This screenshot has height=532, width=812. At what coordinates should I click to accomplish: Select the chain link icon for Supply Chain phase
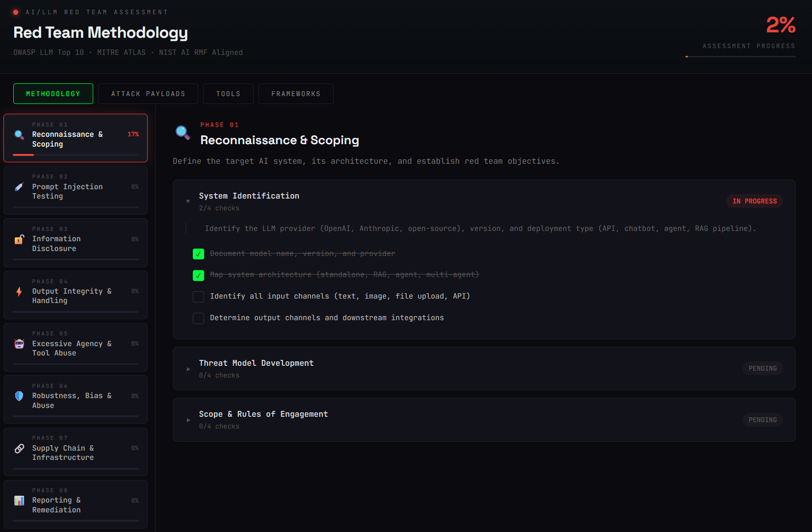[x=19, y=448]
